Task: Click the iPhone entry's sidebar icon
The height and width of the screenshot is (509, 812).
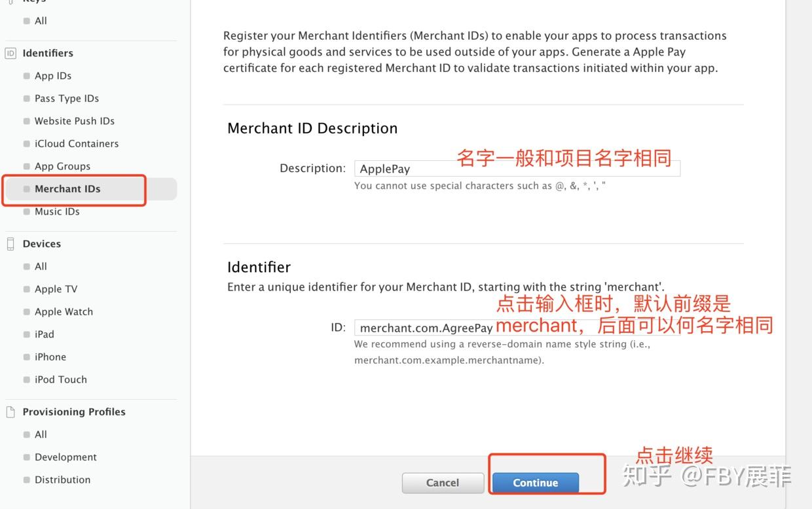Action: pyautogui.click(x=27, y=357)
